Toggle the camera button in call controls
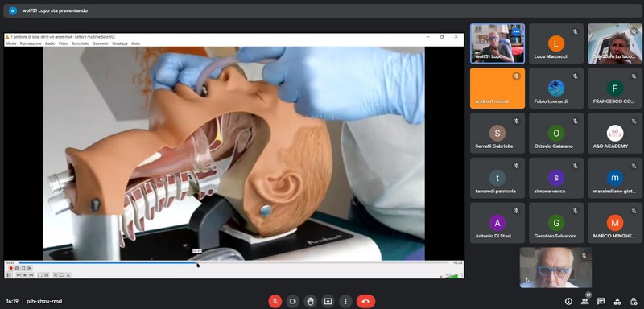The width and height of the screenshot is (644, 309). pos(293,301)
